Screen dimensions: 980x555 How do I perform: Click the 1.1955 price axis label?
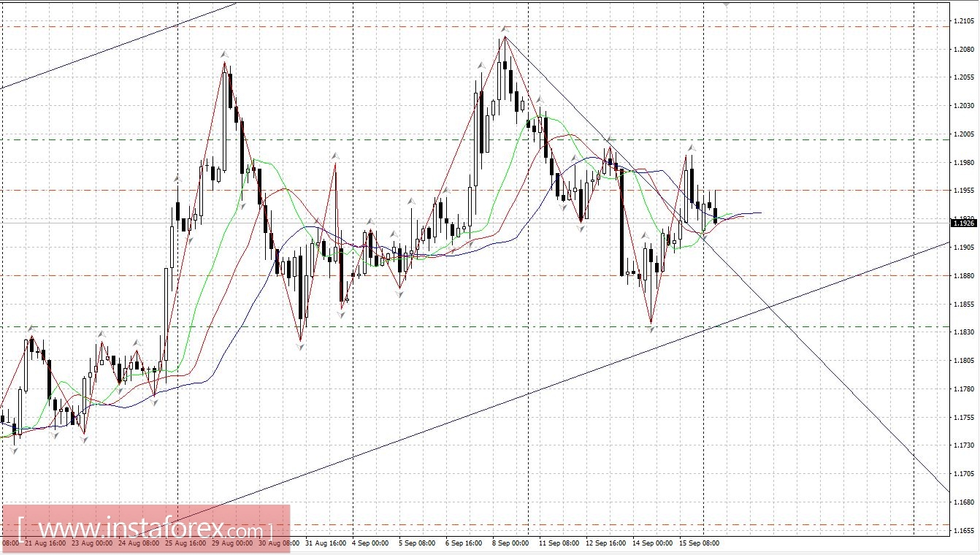pyautogui.click(x=965, y=191)
